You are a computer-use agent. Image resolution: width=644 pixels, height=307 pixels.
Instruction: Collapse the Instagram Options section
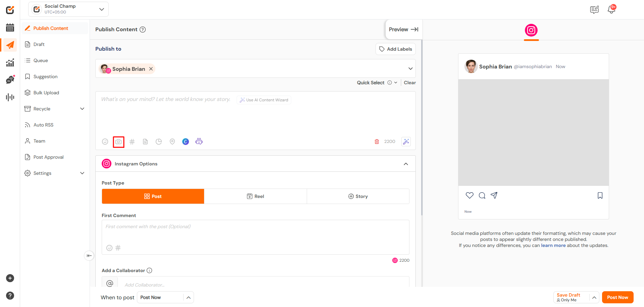pyautogui.click(x=406, y=164)
